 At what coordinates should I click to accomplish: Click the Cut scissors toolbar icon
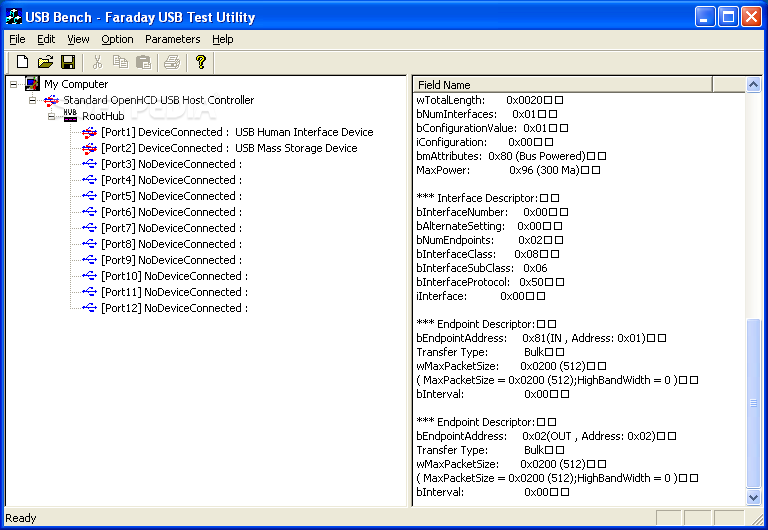coord(97,62)
